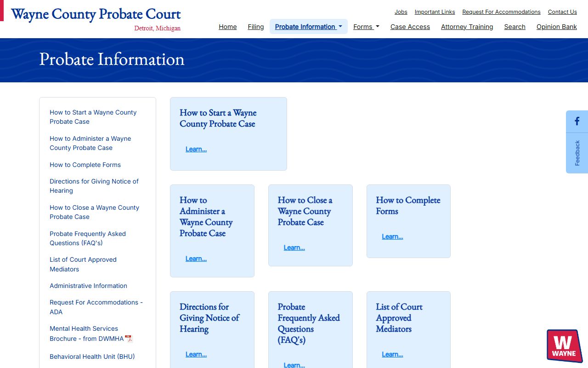The height and width of the screenshot is (368, 588).
Task: Open the Facebook icon on side tab
Action: pos(577,121)
